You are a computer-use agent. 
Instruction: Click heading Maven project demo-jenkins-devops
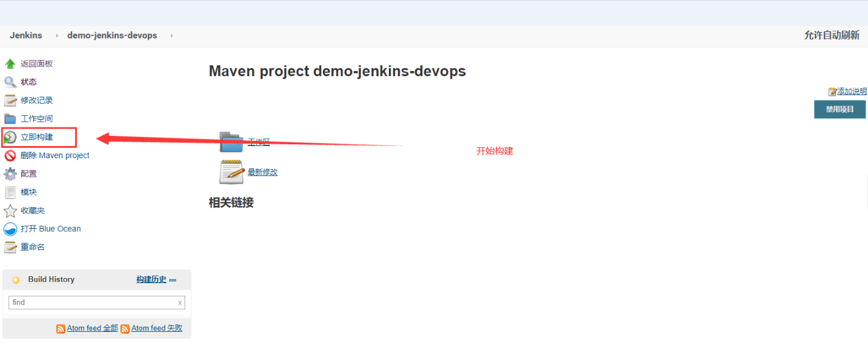click(338, 71)
